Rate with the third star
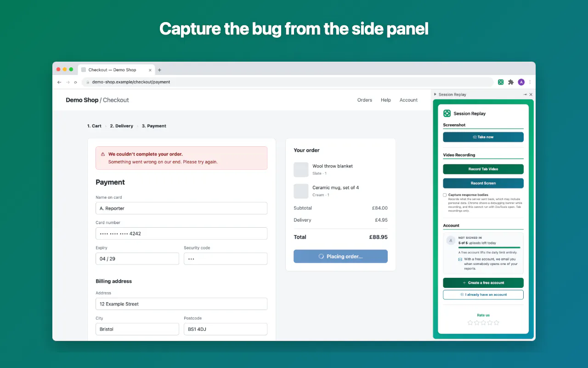588x368 pixels. [483, 322]
